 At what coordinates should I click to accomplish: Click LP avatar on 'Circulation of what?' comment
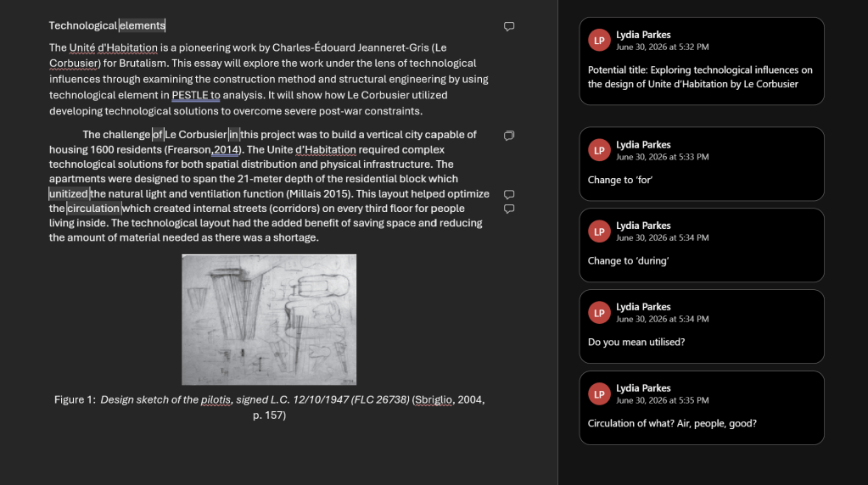[x=599, y=393]
